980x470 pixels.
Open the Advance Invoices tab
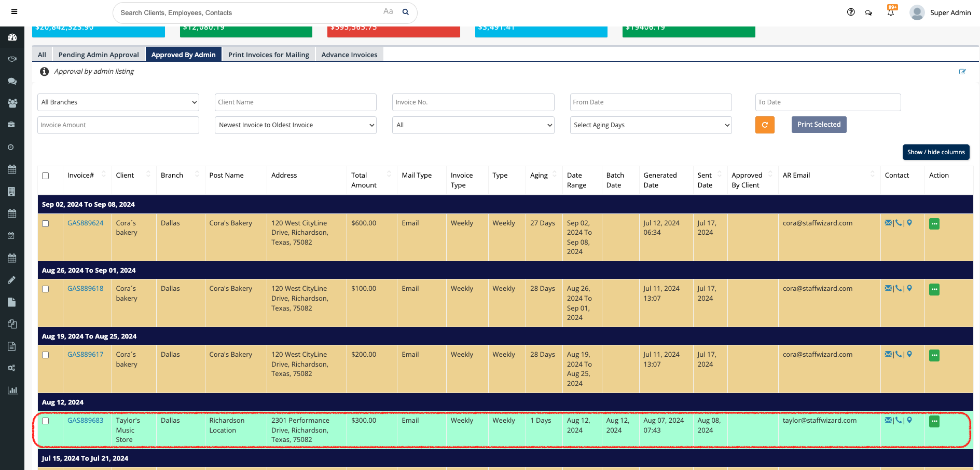click(349, 55)
